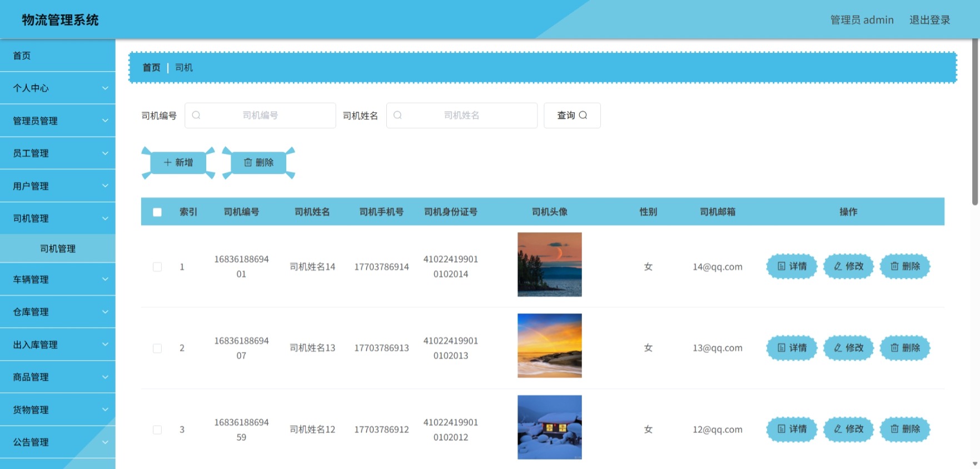Open the 个人中心 sidebar menu
This screenshot has height=469, width=980.
(58, 88)
